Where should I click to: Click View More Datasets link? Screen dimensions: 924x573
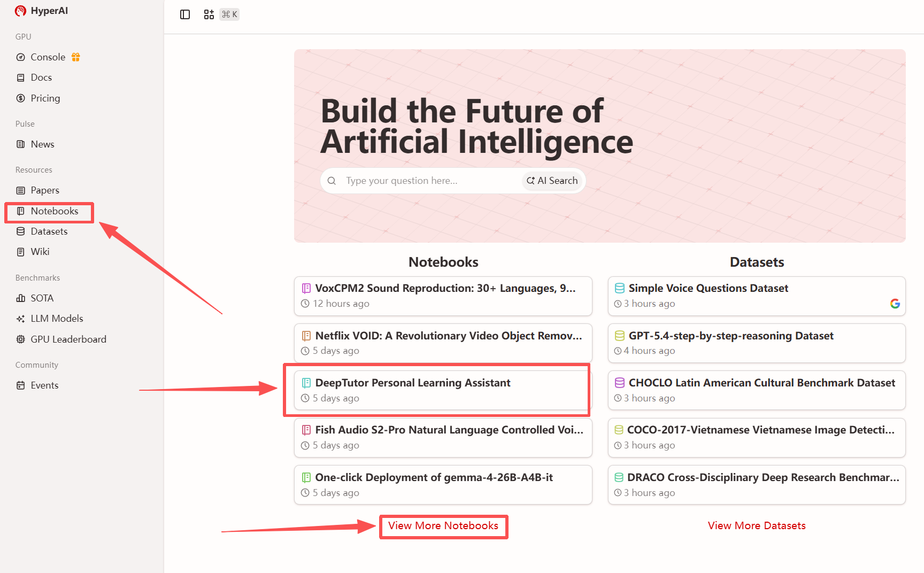point(756,526)
